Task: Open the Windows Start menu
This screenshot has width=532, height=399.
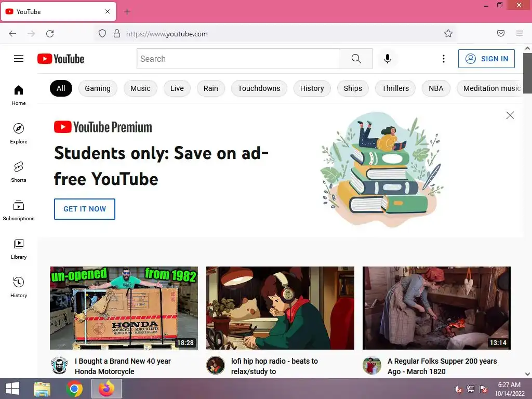Action: [x=12, y=389]
